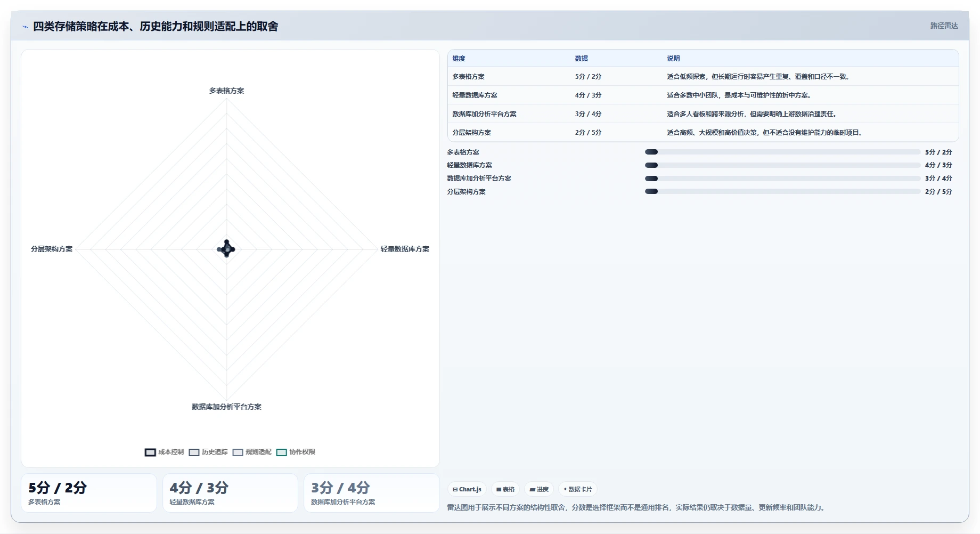Click the 表格 tag chip
The image size is (980, 534).
505,489
